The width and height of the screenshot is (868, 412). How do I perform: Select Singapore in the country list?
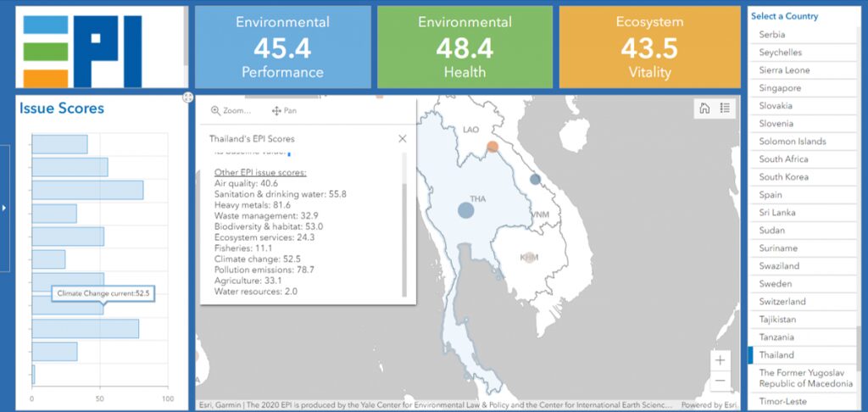[x=780, y=88]
